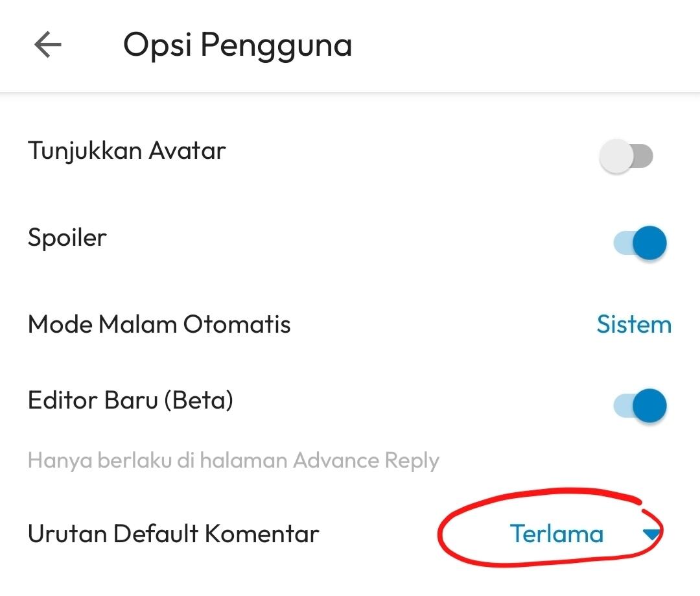Click the Tunjukkan Avatar row
The image size is (700, 596).
[x=126, y=150]
